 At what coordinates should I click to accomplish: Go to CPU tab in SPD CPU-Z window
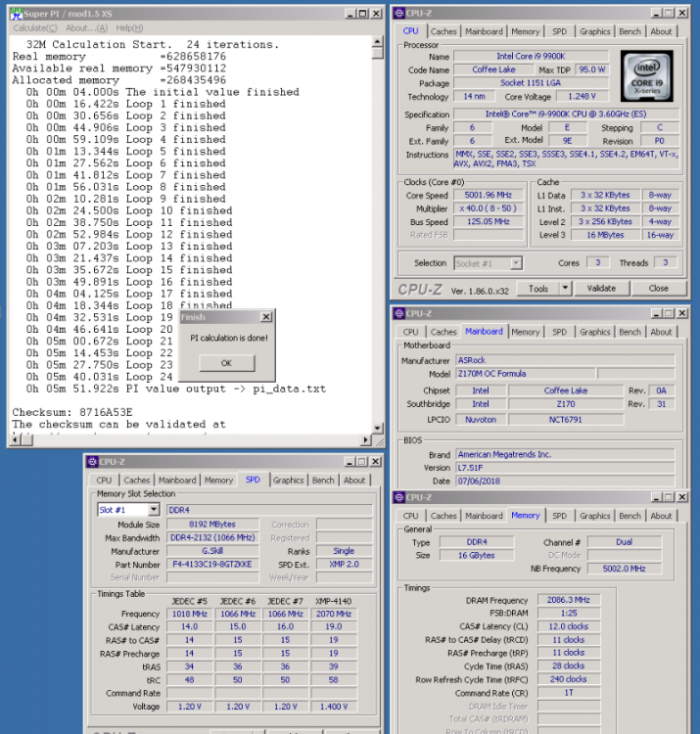(104, 480)
